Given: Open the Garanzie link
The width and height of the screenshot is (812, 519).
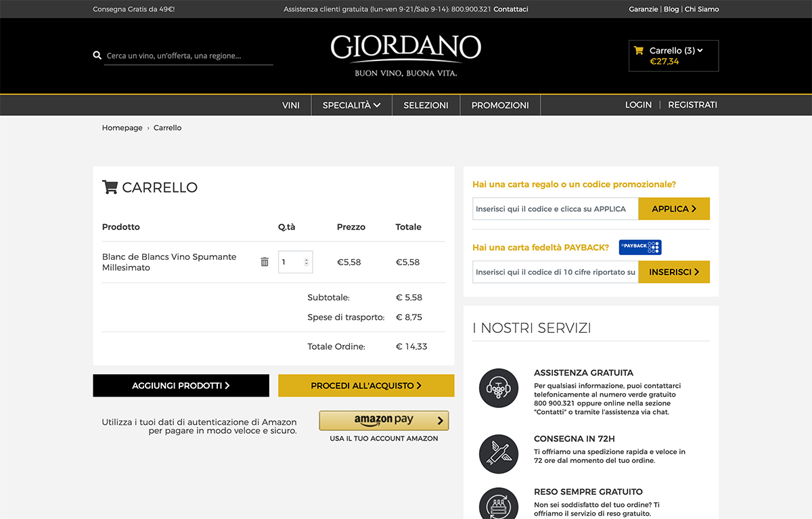Looking at the screenshot, I should (x=643, y=9).
